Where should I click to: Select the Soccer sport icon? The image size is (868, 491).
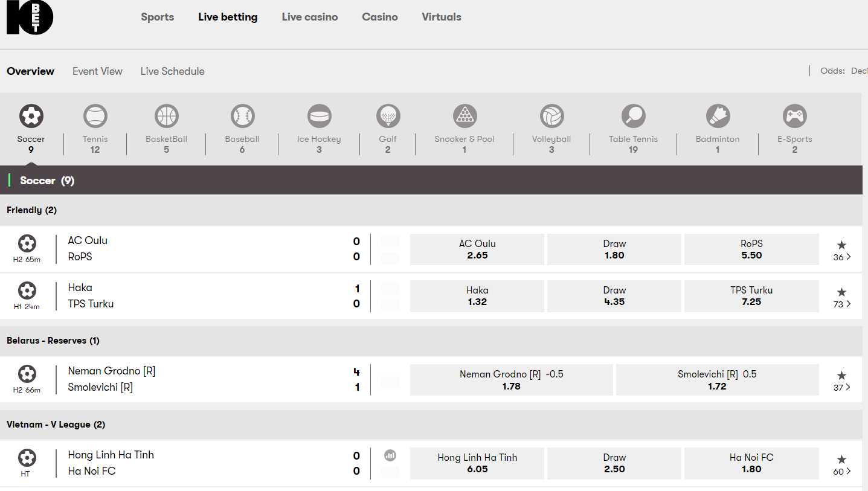(31, 115)
